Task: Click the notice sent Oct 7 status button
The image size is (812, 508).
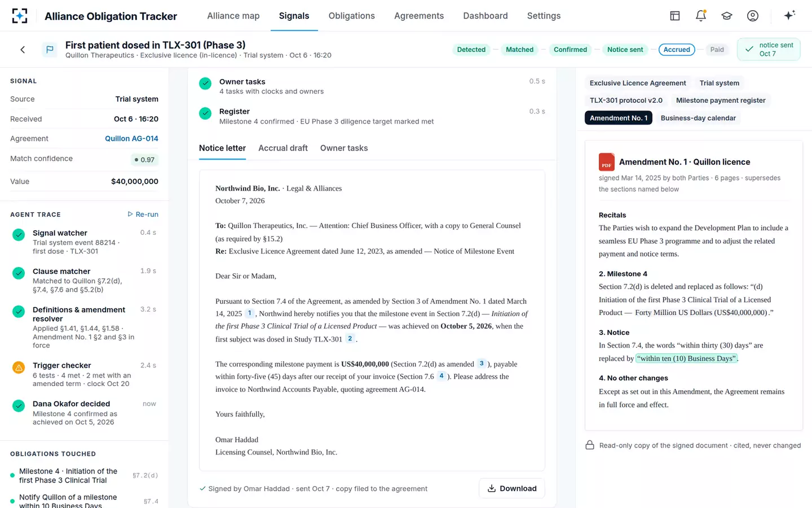Action: (x=769, y=49)
